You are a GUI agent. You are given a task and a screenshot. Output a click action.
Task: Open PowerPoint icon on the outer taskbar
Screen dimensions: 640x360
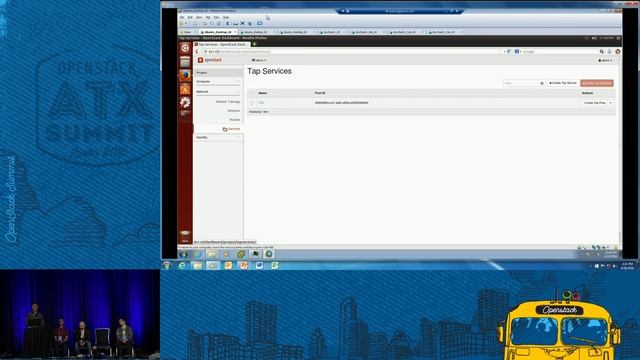click(244, 266)
